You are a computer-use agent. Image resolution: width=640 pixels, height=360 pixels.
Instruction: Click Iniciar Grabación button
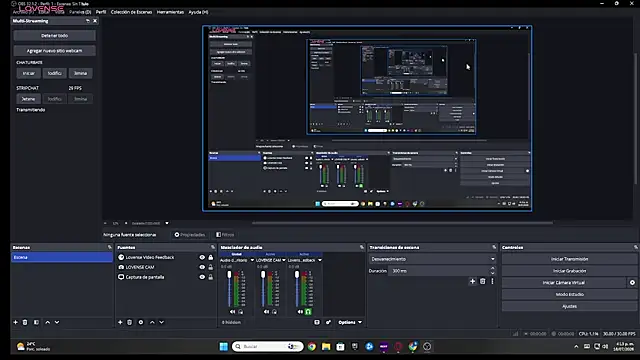[x=569, y=271]
